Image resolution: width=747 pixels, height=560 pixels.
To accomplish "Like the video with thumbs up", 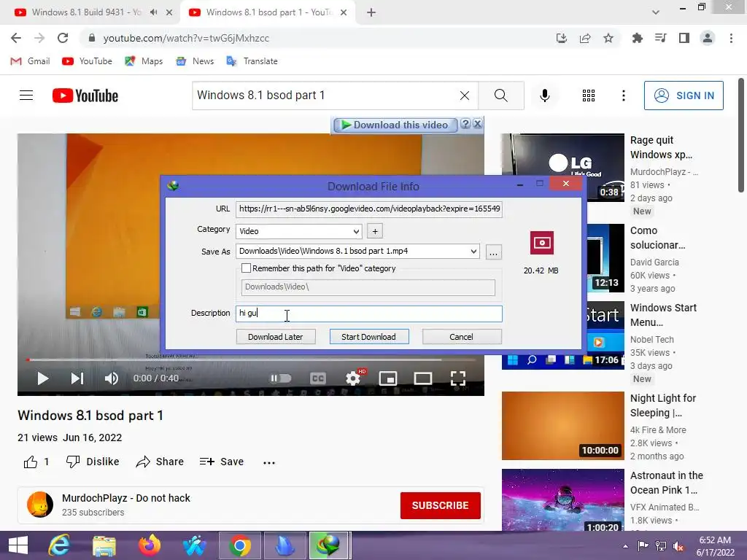I will (x=31, y=462).
